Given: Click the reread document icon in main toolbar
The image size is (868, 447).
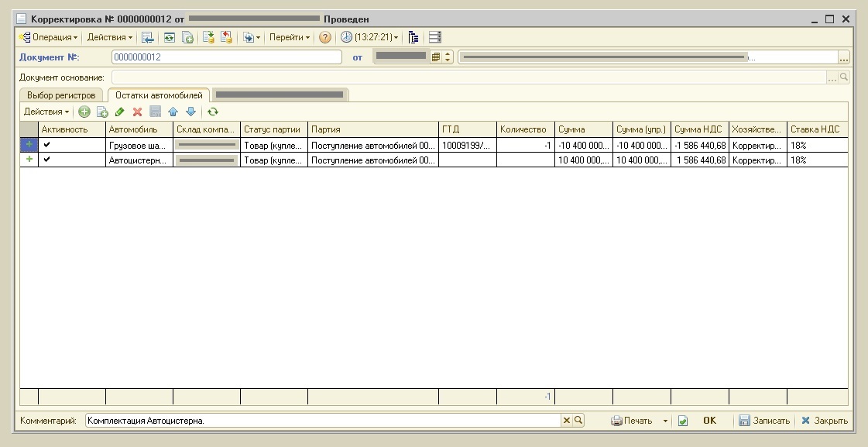Looking at the screenshot, I should tap(170, 37).
